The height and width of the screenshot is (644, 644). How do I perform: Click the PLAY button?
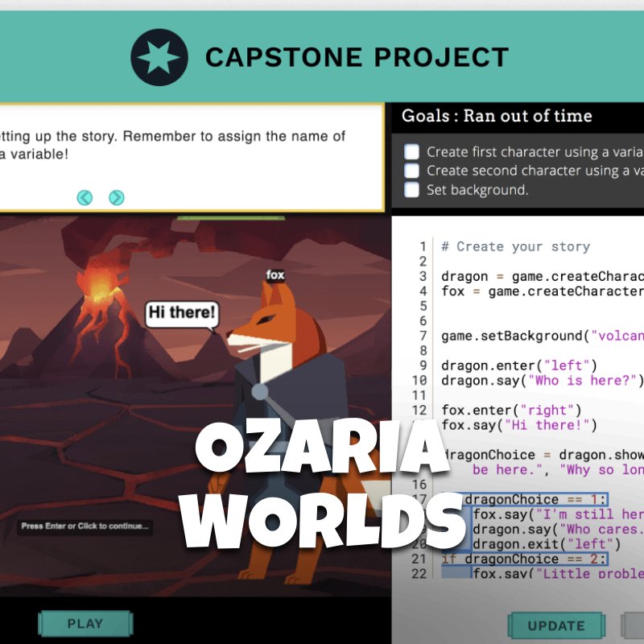(x=85, y=623)
